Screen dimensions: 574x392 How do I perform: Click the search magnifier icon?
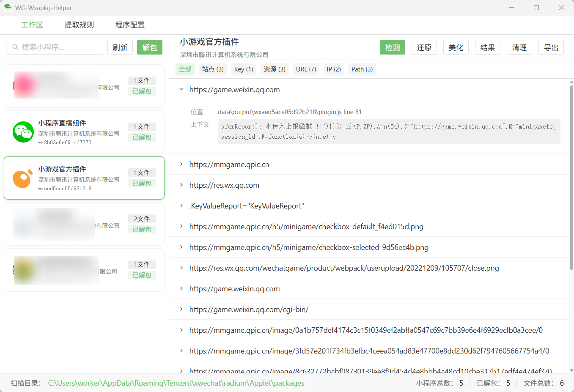[15, 47]
